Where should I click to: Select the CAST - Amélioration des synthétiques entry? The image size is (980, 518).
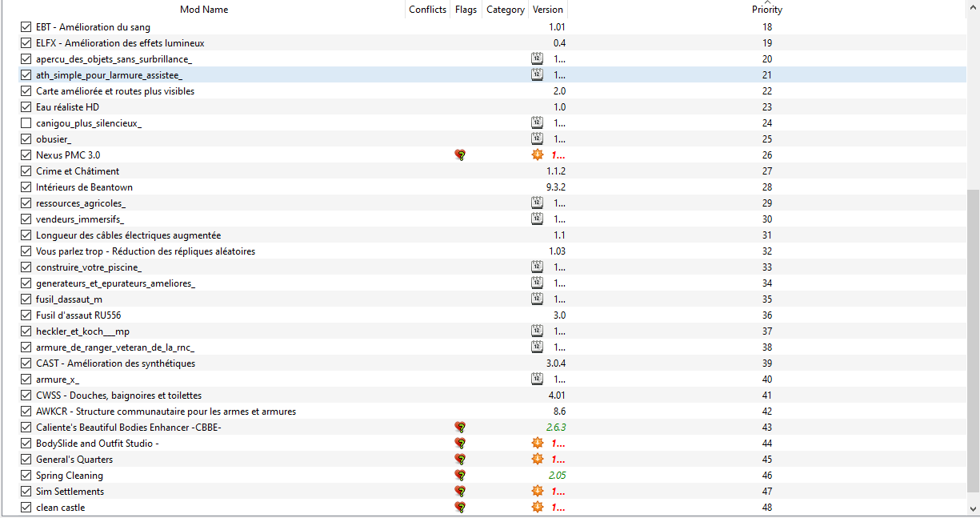point(115,363)
